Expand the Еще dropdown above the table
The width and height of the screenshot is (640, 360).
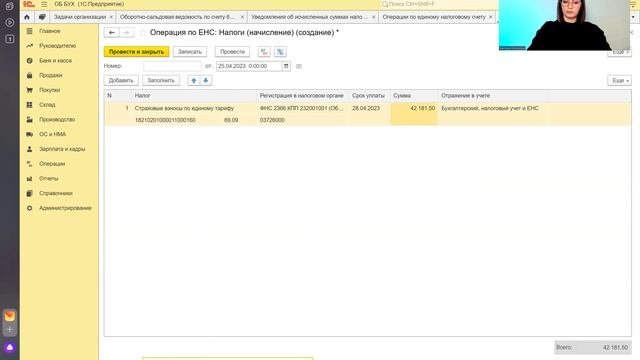coord(619,80)
